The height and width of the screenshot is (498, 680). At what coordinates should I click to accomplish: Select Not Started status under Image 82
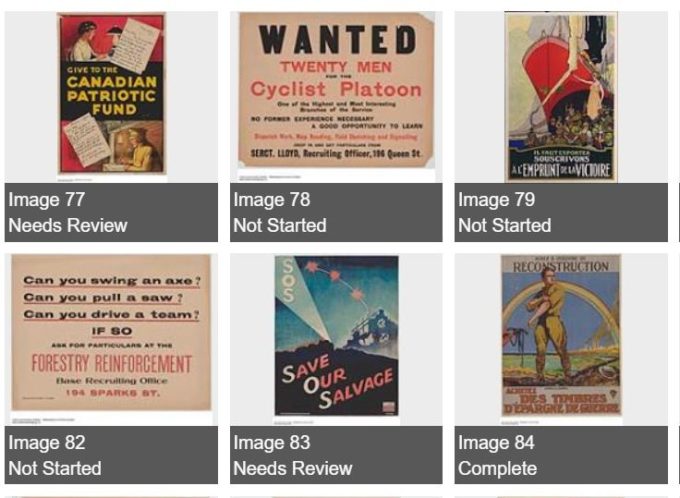55,469
